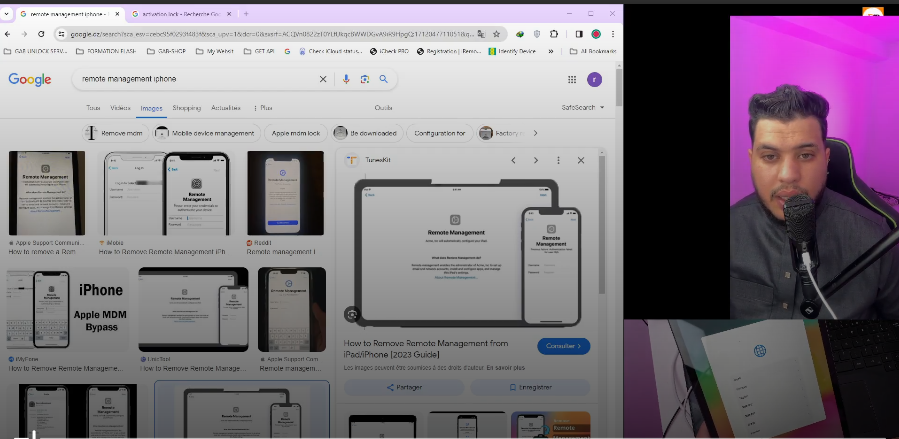Click the Partager share button

coord(404,387)
